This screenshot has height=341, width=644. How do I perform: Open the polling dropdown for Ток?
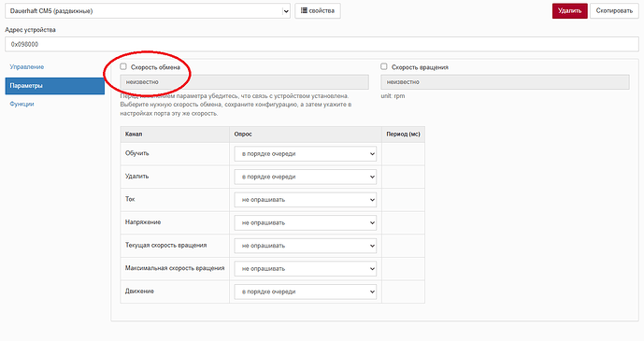pos(305,200)
